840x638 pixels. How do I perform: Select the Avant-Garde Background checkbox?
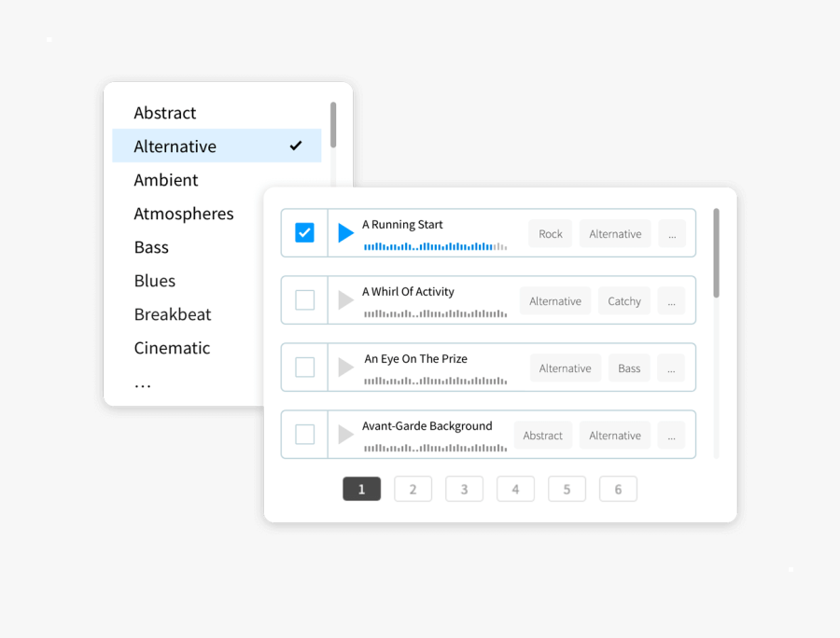(x=304, y=435)
